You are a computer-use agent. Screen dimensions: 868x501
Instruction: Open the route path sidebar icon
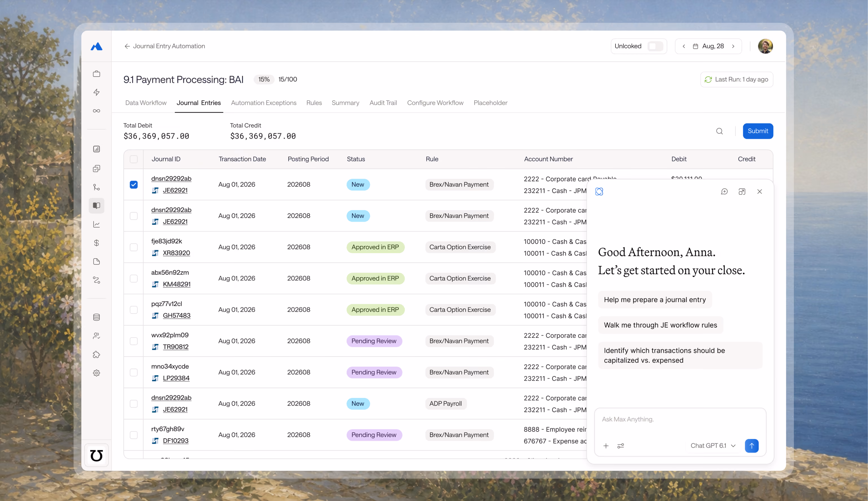click(96, 280)
